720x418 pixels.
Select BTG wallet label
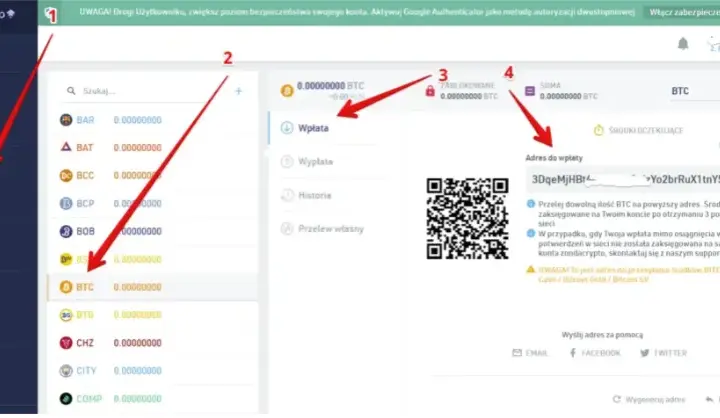85,315
